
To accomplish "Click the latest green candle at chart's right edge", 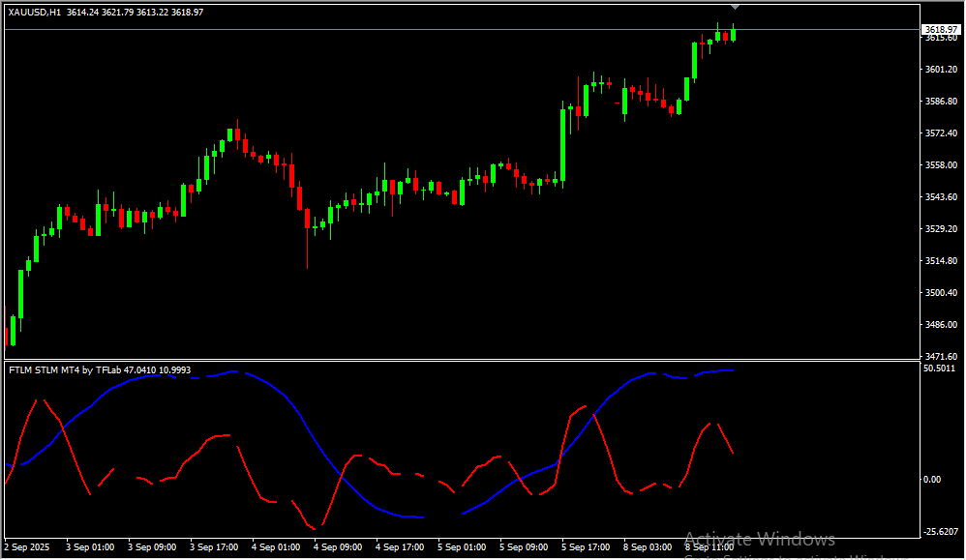I will (x=735, y=35).
